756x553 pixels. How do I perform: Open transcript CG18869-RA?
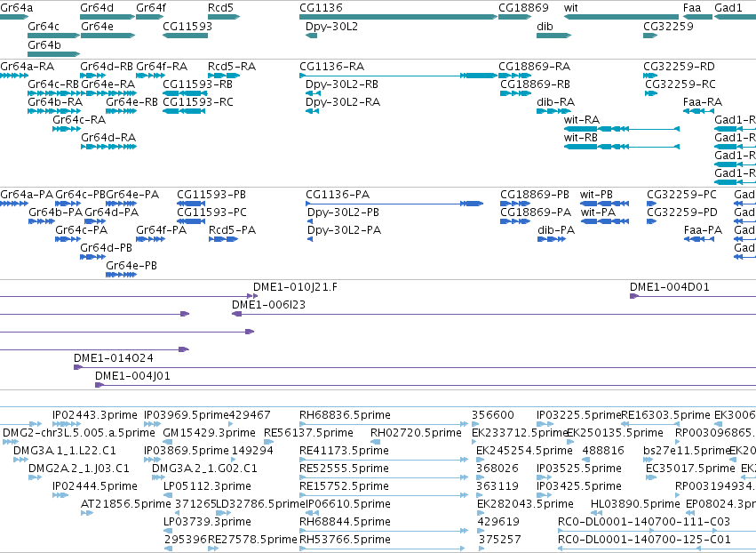[x=534, y=67]
